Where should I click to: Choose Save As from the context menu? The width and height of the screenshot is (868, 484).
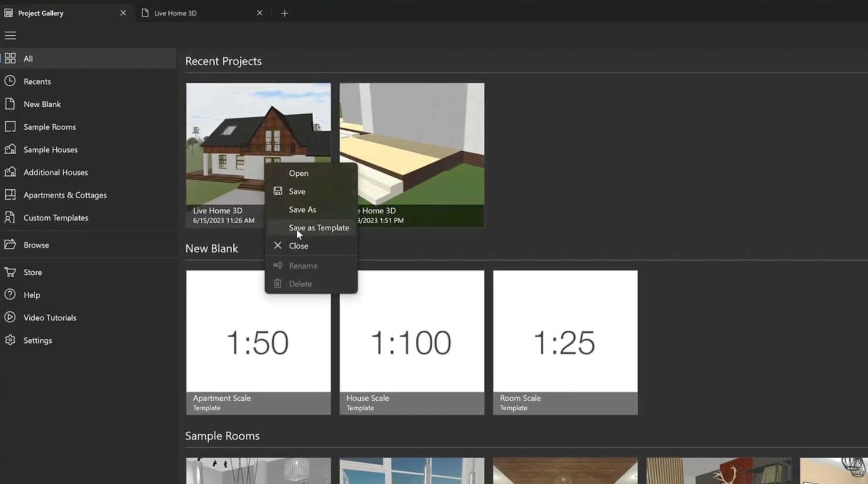[311, 209]
